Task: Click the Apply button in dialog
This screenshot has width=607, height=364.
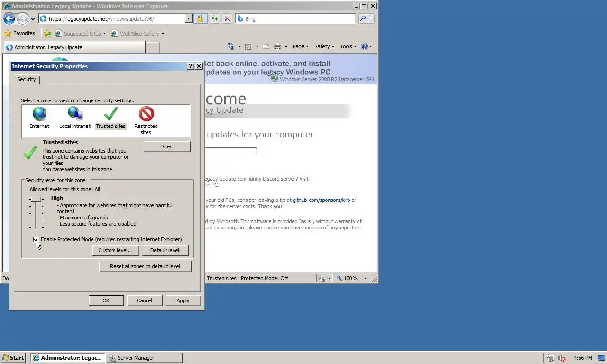Action: tap(183, 300)
